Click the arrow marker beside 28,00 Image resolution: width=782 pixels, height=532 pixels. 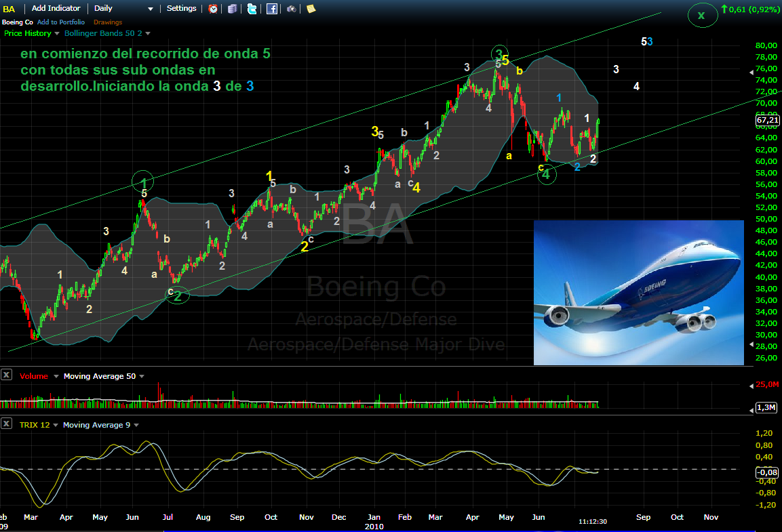click(751, 344)
